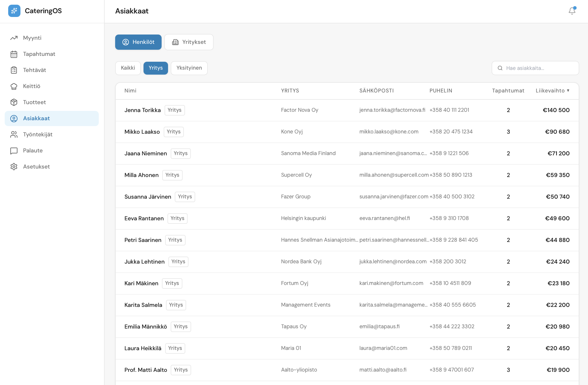Select the Henkilöt tab

click(x=138, y=42)
